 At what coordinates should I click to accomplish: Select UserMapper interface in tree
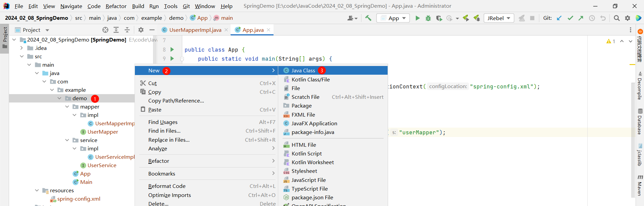click(x=103, y=132)
